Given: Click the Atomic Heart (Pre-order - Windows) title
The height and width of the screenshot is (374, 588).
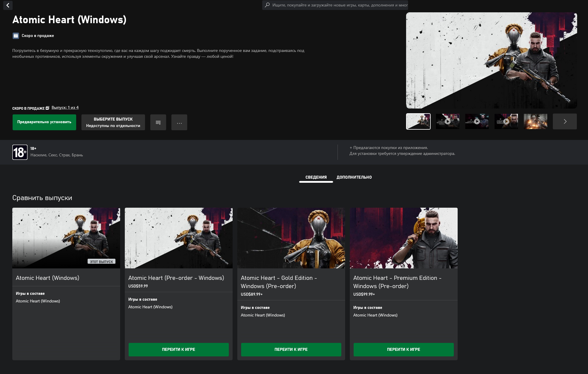Looking at the screenshot, I should [176, 278].
